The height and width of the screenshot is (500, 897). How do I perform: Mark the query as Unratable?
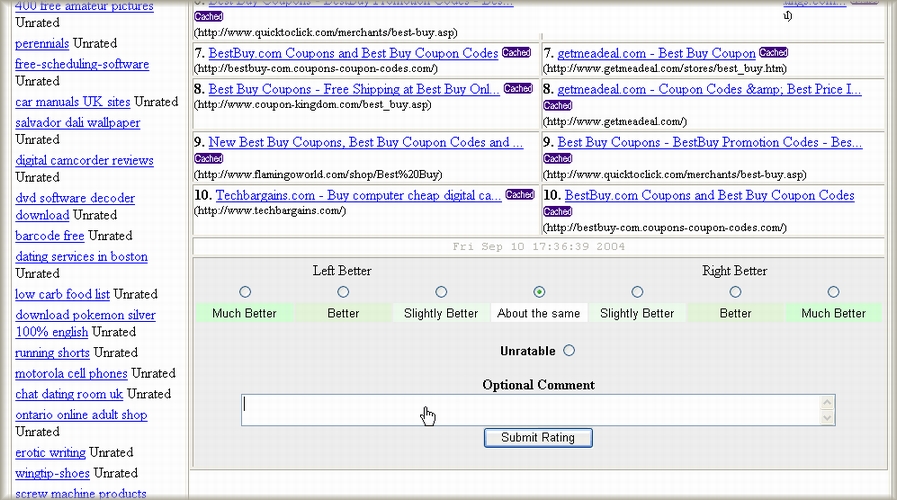569,351
